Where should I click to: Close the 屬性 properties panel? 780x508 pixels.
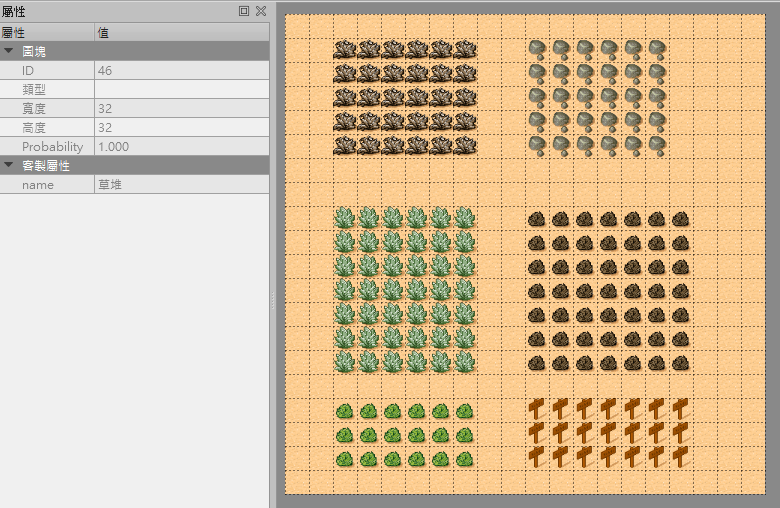pyautogui.click(x=261, y=11)
